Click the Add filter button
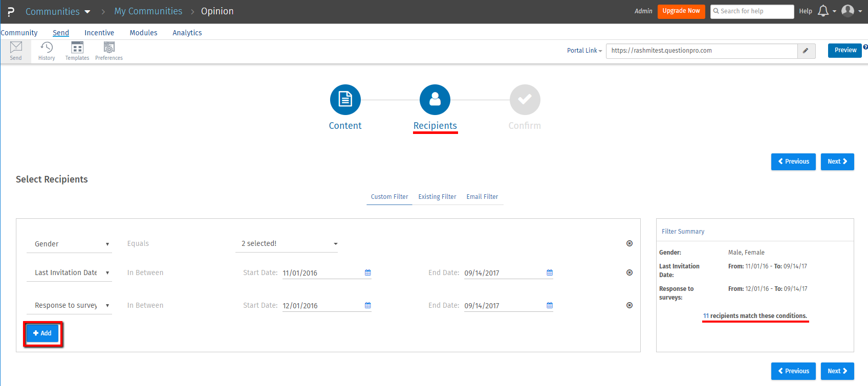The image size is (868, 386). point(42,333)
